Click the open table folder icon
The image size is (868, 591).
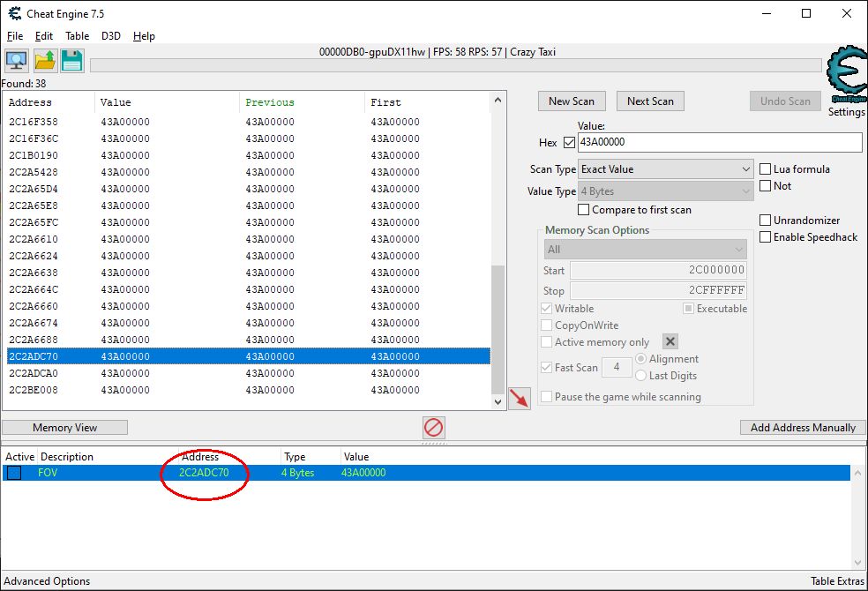pos(45,60)
